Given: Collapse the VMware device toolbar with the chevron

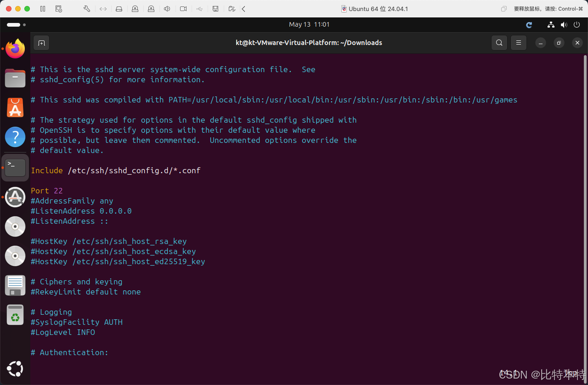Looking at the screenshot, I should (243, 9).
